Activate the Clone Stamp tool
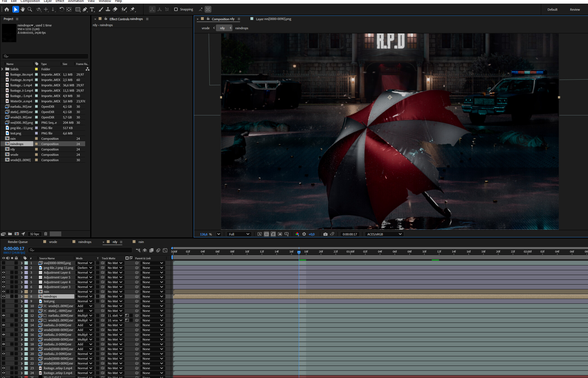Screen dimensions: 588x378 click(108, 9)
